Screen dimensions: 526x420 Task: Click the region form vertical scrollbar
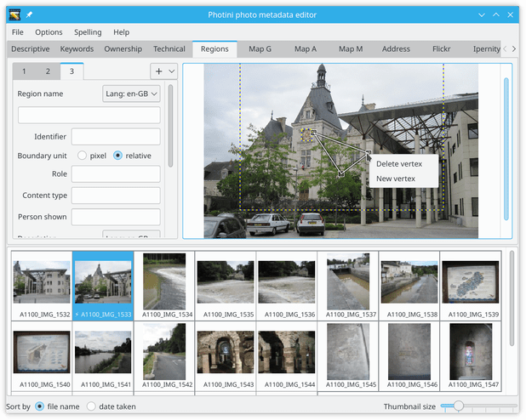pyautogui.click(x=170, y=126)
